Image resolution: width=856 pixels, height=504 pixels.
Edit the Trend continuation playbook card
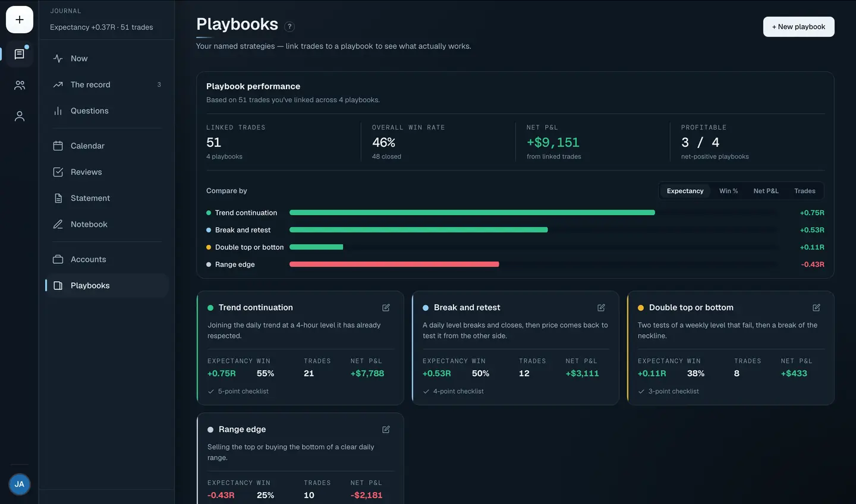coord(386,307)
